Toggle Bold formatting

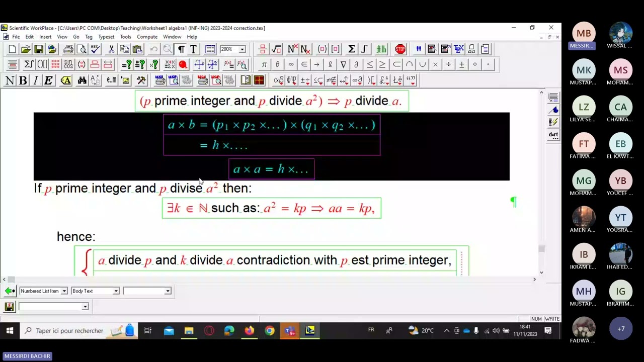(23, 80)
